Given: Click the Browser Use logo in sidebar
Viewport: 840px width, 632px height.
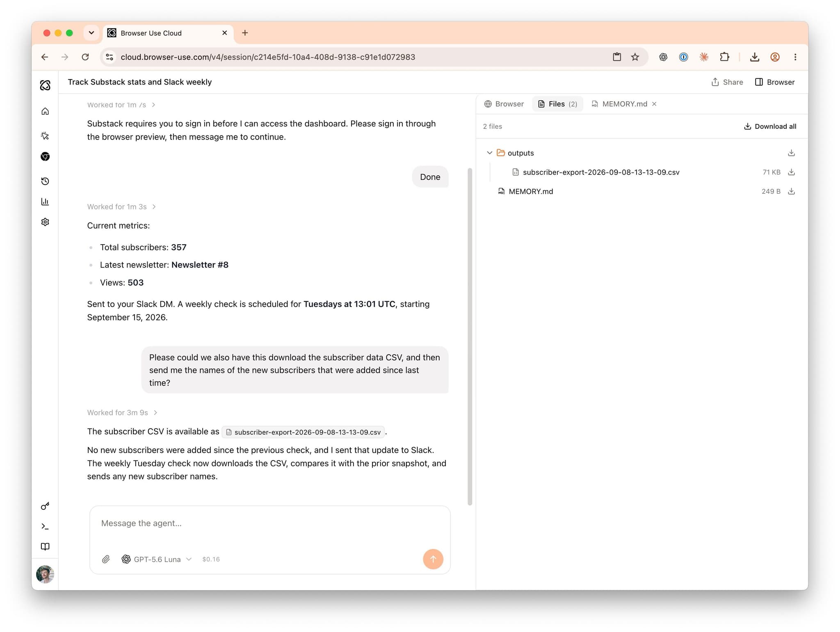Looking at the screenshot, I should point(45,85).
